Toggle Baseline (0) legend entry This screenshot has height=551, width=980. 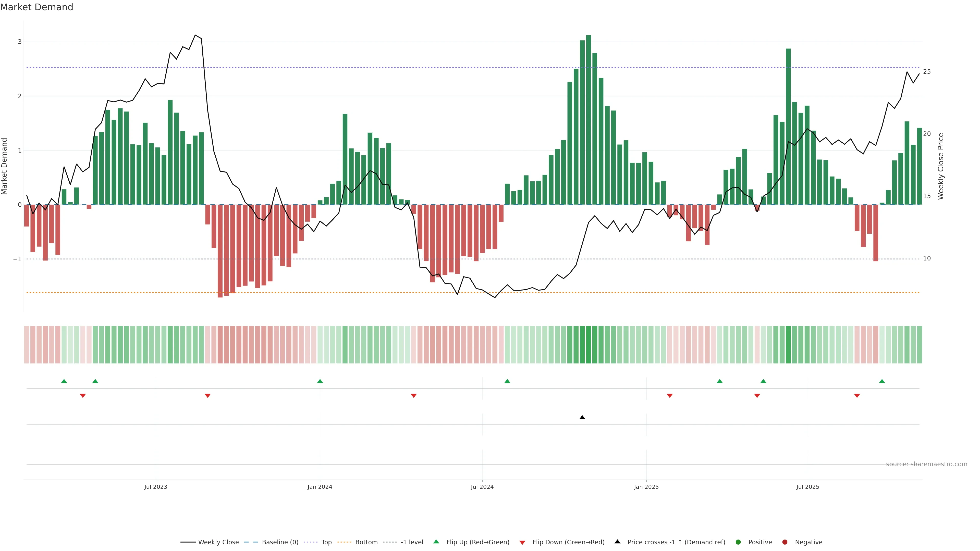(280, 542)
